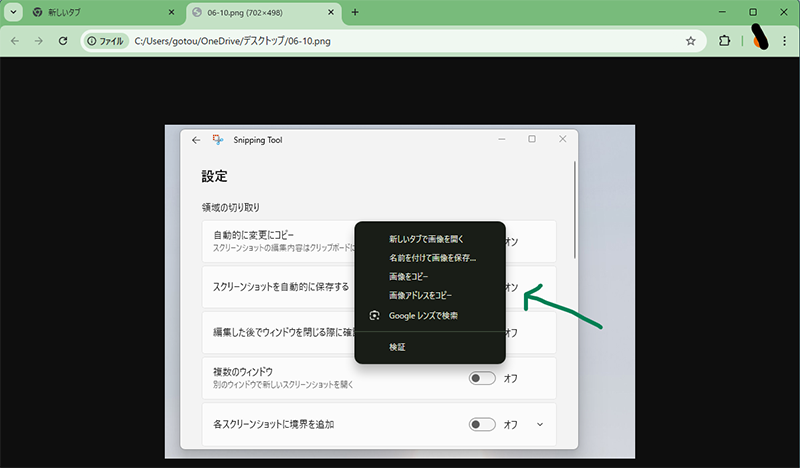Click the Snipping Tool settings scrollbar

[575, 209]
